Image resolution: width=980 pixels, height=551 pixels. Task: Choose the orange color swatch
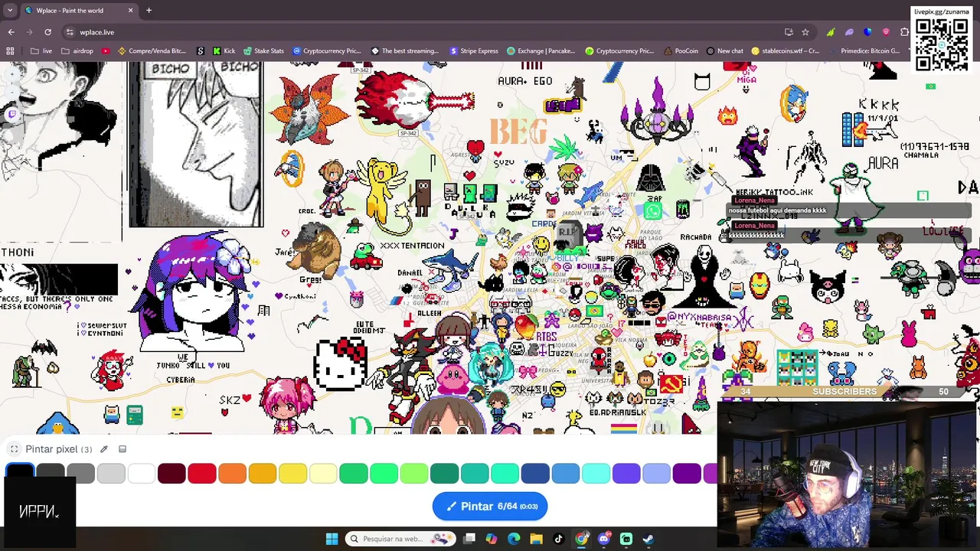[232, 473]
